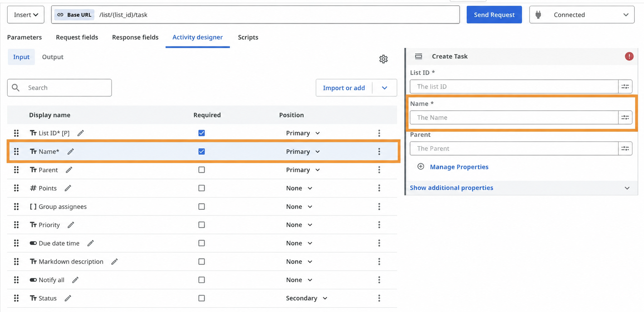This screenshot has width=644, height=312.
Task: Select the Input sub-tab
Action: tap(21, 57)
